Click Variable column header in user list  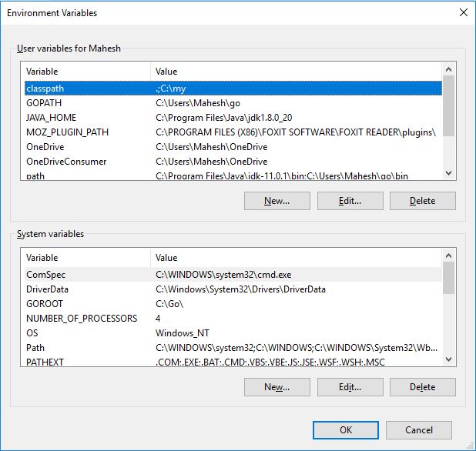[x=88, y=72]
